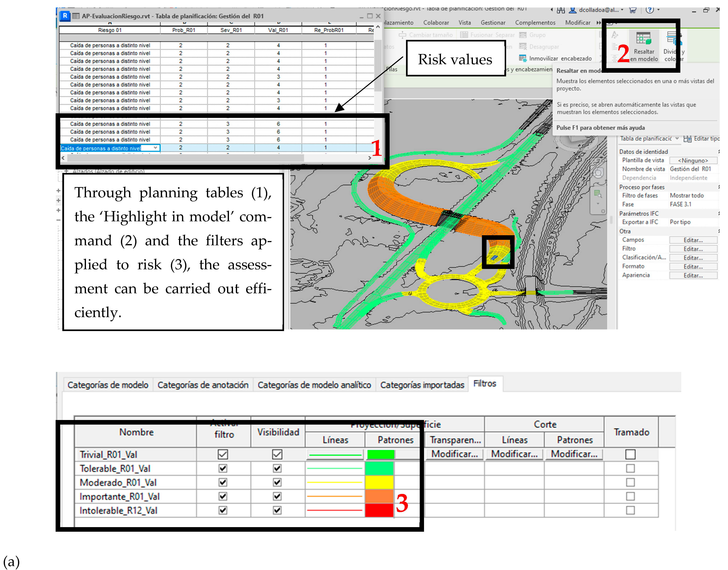Open the shopping cart icon in title bar
Viewport: 728px width, 570px height.
632,10
